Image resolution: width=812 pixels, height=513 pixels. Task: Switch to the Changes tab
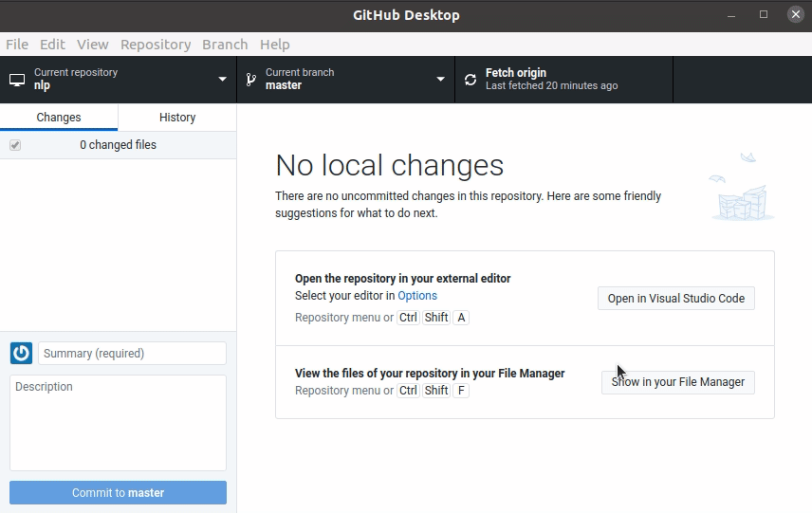point(59,117)
